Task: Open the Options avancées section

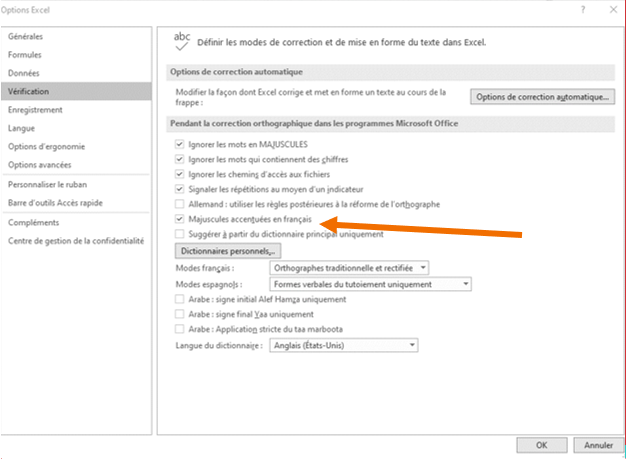Action: 40,164
